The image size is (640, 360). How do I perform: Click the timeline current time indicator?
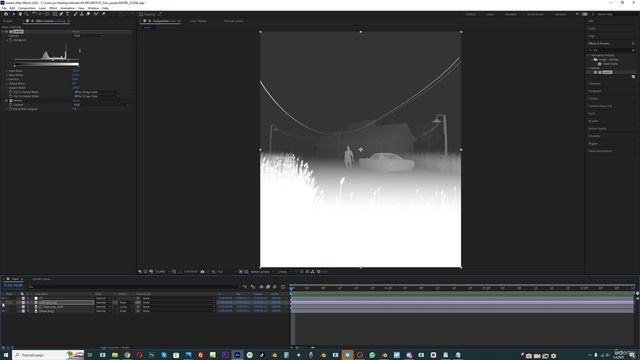click(x=292, y=289)
